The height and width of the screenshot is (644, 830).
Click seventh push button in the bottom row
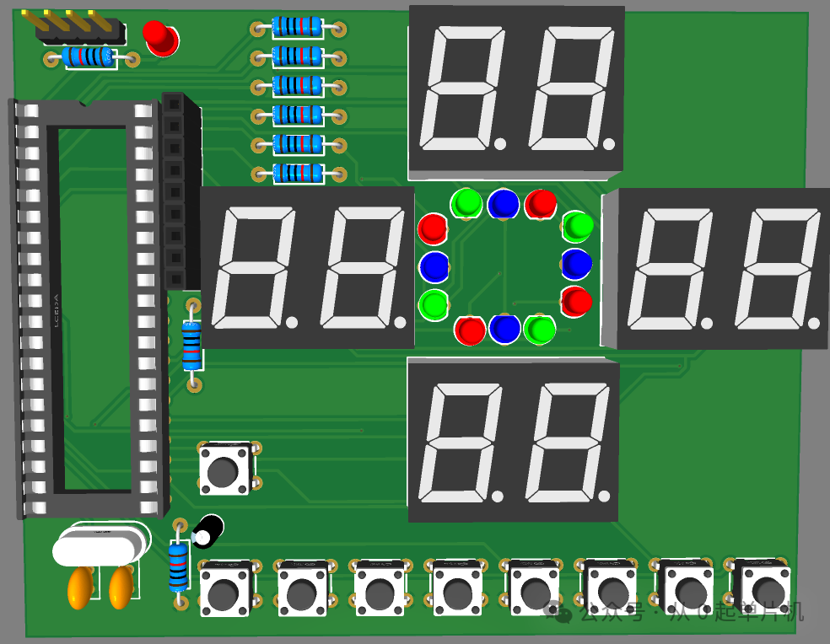click(x=683, y=586)
